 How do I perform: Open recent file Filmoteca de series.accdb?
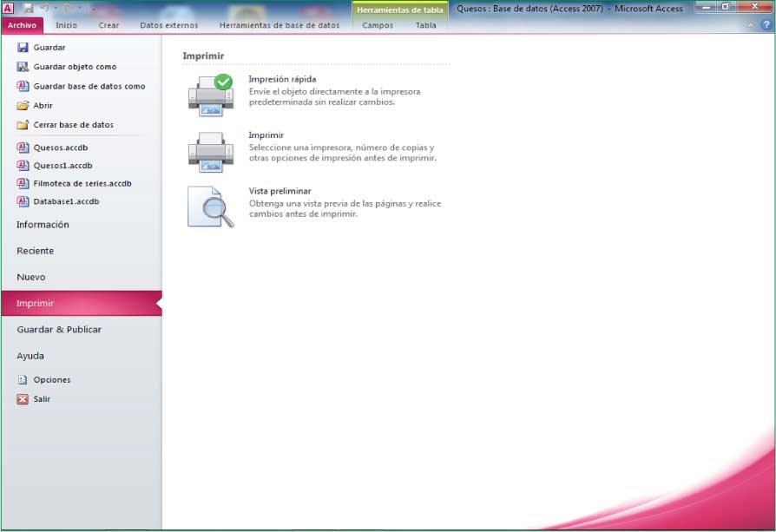click(82, 183)
